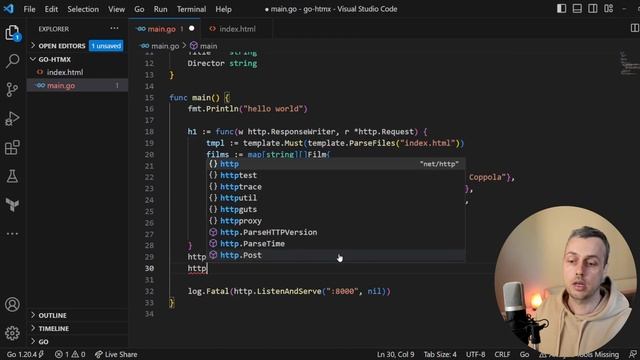Select main.go in the file tree

tap(78, 85)
